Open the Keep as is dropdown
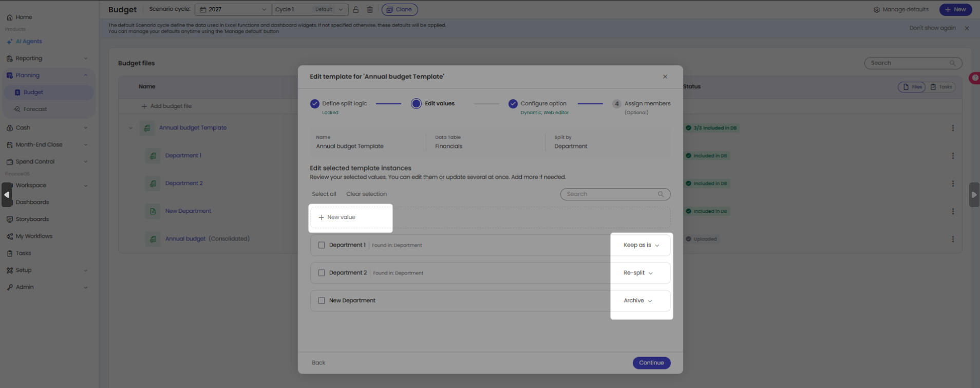This screenshot has width=980, height=388. point(641,245)
